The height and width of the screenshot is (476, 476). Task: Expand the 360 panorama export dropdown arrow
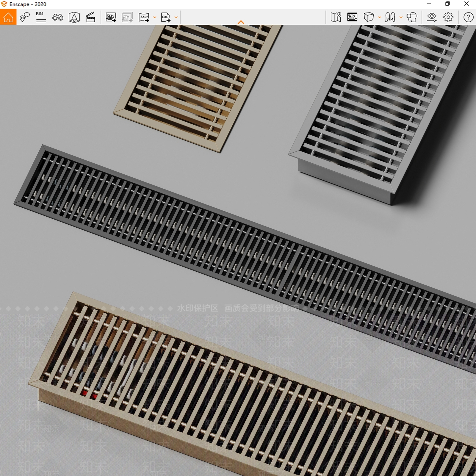[155, 17]
